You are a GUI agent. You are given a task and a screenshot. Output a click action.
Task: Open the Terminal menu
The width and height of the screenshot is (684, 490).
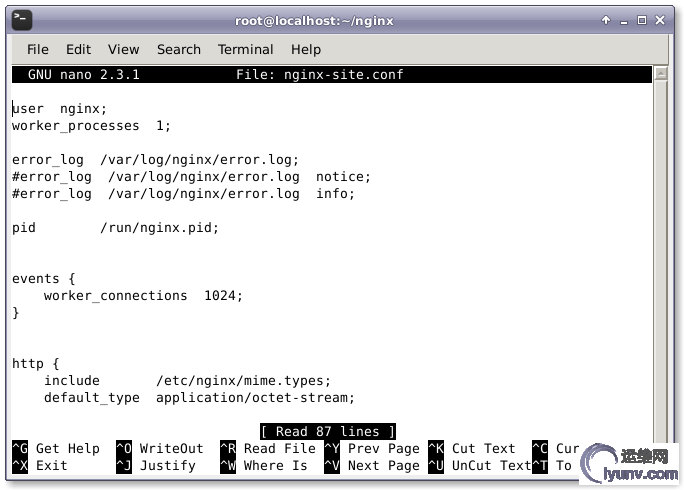click(246, 49)
